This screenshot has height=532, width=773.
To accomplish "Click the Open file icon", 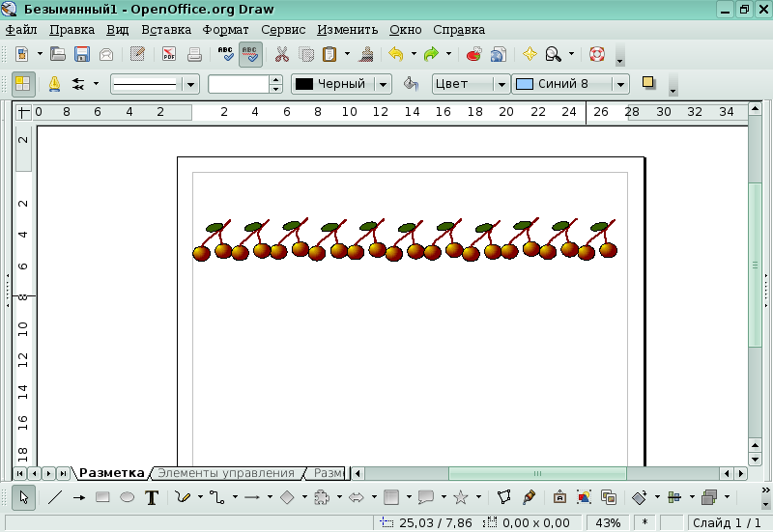I will point(58,54).
